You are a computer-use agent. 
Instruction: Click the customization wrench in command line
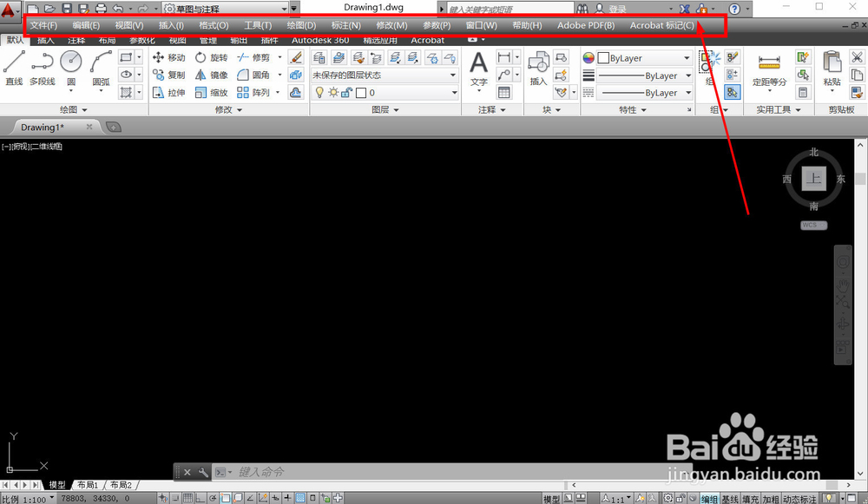pyautogui.click(x=203, y=472)
